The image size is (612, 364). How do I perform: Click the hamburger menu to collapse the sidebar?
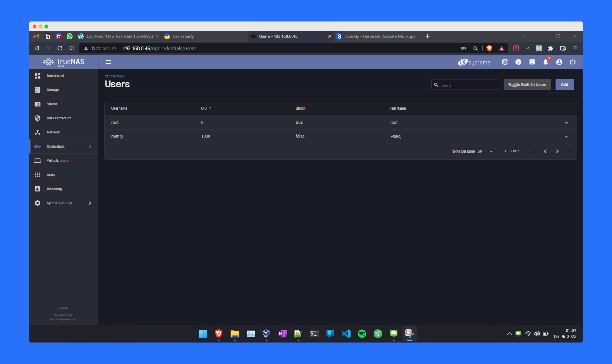tap(108, 62)
